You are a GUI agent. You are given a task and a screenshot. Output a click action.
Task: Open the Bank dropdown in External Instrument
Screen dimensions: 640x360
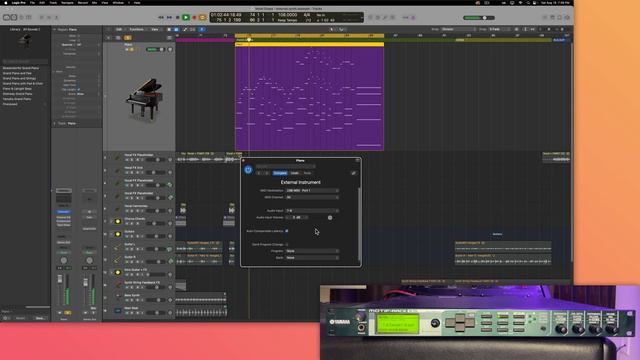312,258
